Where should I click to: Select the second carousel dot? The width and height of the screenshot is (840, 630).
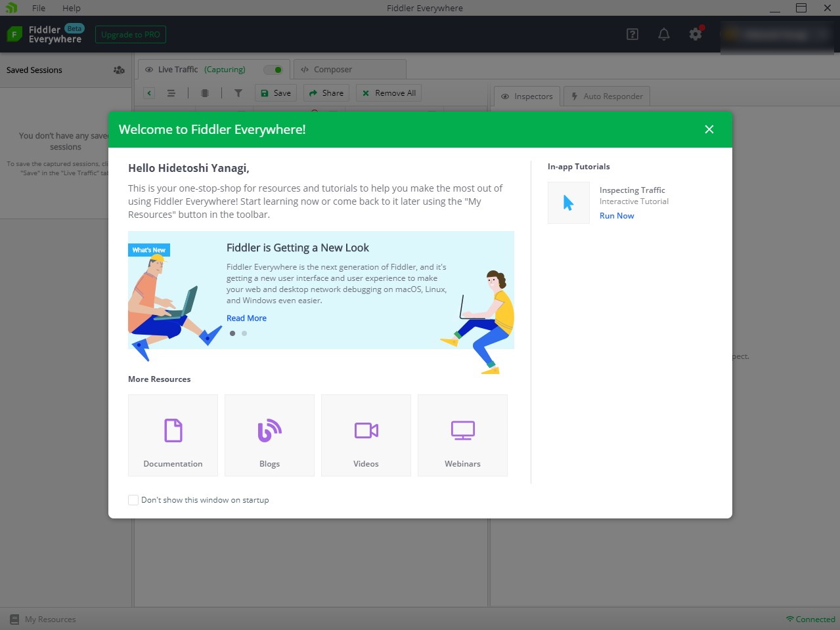[x=244, y=333]
